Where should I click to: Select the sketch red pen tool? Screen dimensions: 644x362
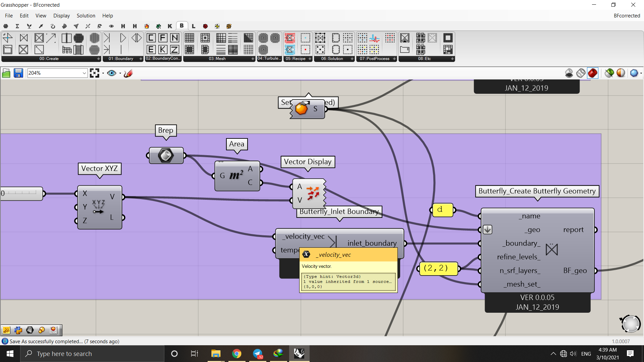pos(128,73)
